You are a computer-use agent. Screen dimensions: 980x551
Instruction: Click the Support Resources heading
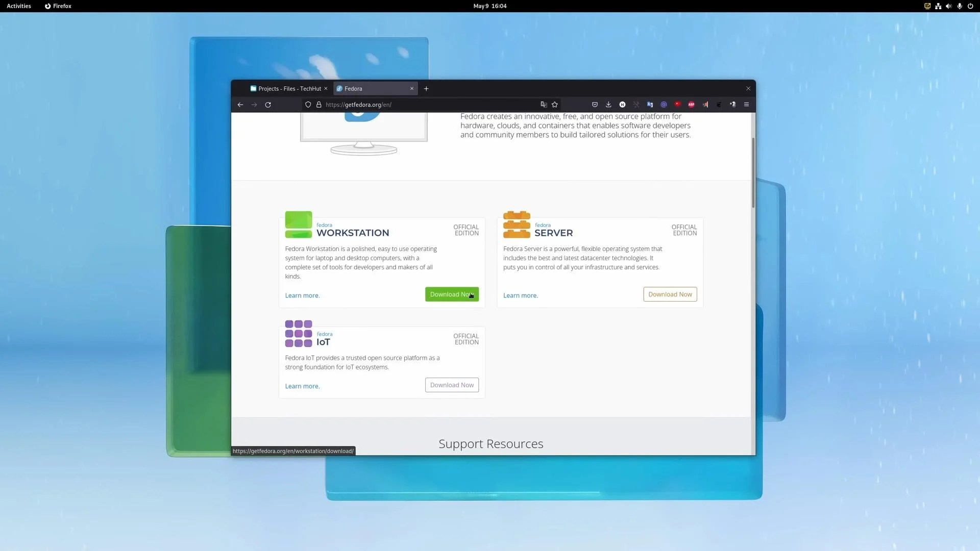(491, 444)
